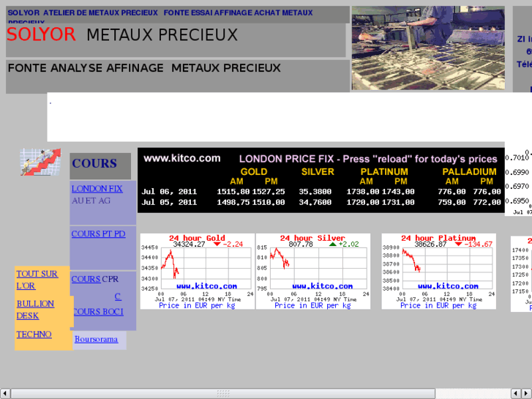The width and height of the screenshot is (532, 399).
Task: Open the BULLION DESK link
Action: coord(35,310)
